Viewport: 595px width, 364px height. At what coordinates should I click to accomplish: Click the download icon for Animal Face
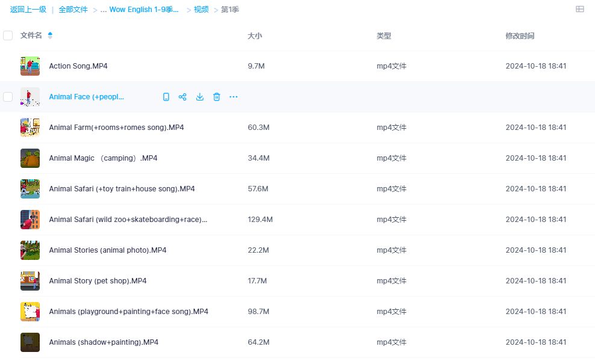coord(200,97)
